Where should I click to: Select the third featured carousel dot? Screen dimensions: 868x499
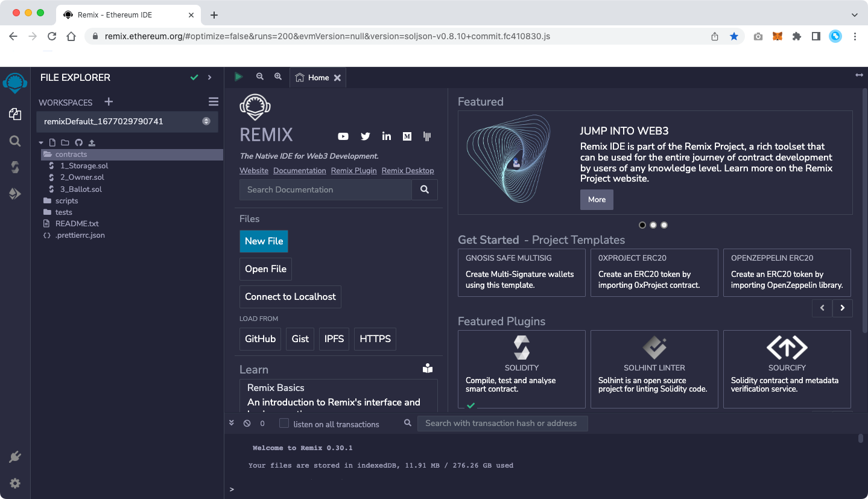[x=664, y=225]
